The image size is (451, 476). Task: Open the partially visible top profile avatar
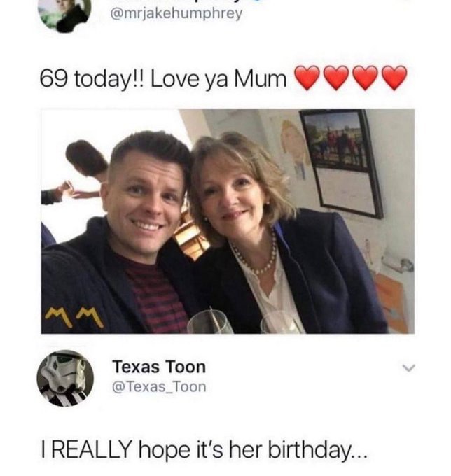(64, 15)
